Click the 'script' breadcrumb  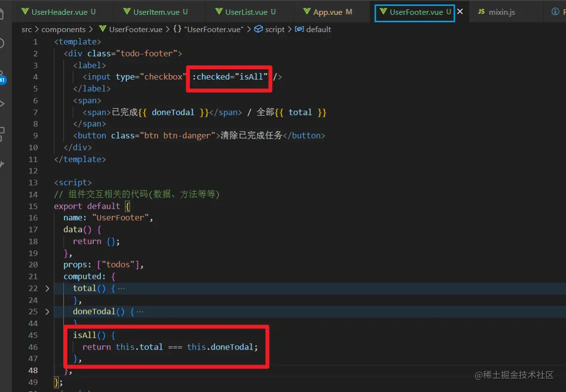click(275, 29)
